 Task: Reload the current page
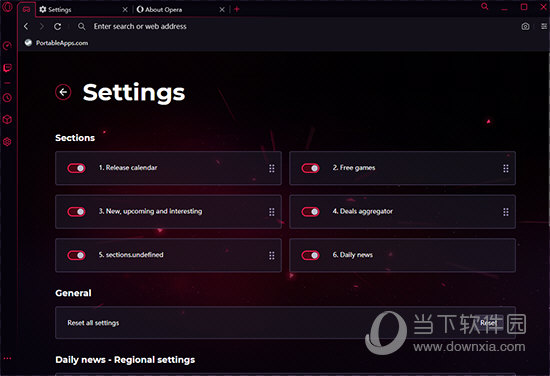pyautogui.click(x=58, y=26)
